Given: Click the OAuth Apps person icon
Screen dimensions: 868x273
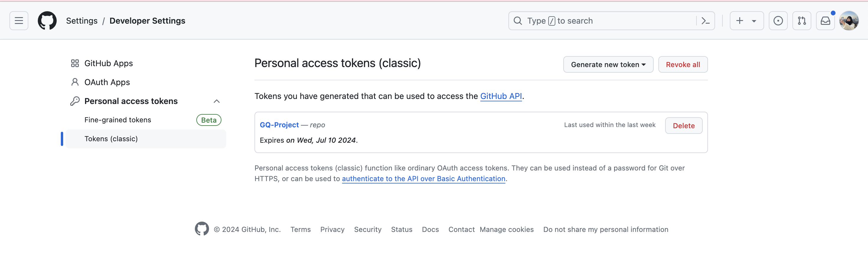Looking at the screenshot, I should point(75,82).
